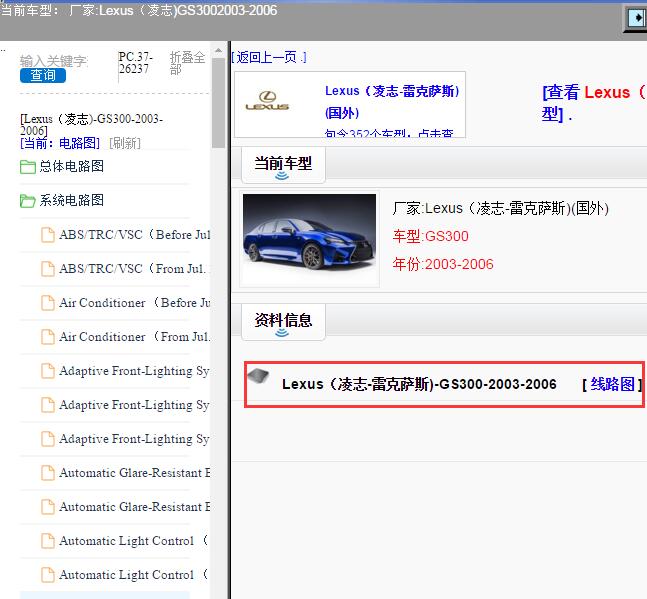Open first Adaptive Front-Lighting Sy item

coord(135,371)
